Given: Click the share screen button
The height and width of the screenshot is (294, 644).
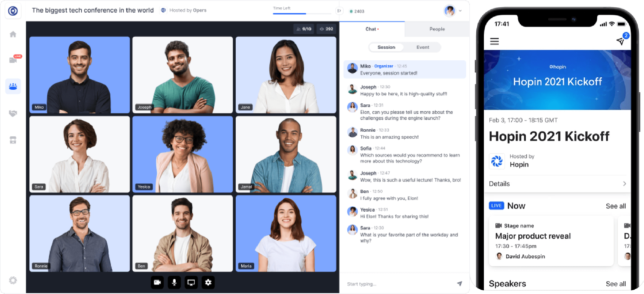Looking at the screenshot, I should 191,282.
